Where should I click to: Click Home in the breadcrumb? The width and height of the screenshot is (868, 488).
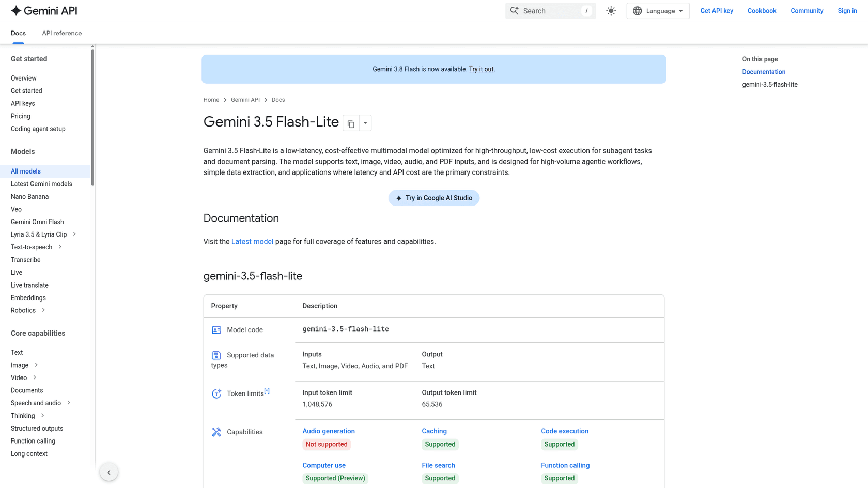click(x=211, y=100)
